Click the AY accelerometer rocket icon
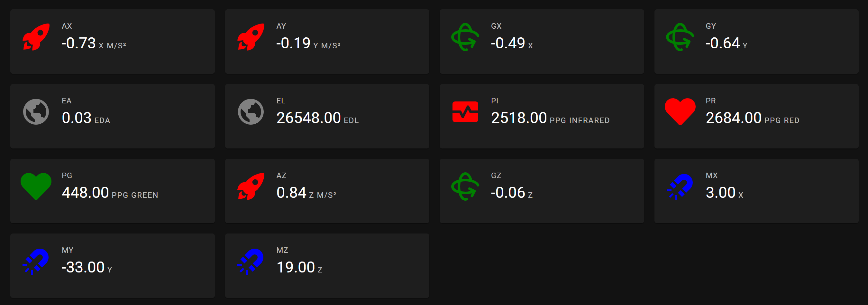 click(251, 37)
